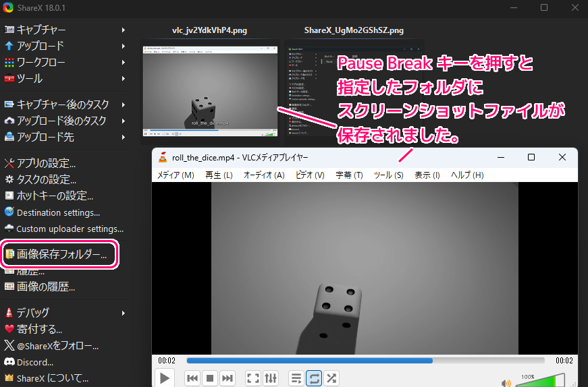Select the vlc_jv2YdkVhP4.png thumbnail
This screenshot has width=588, height=387.
[x=210, y=91]
